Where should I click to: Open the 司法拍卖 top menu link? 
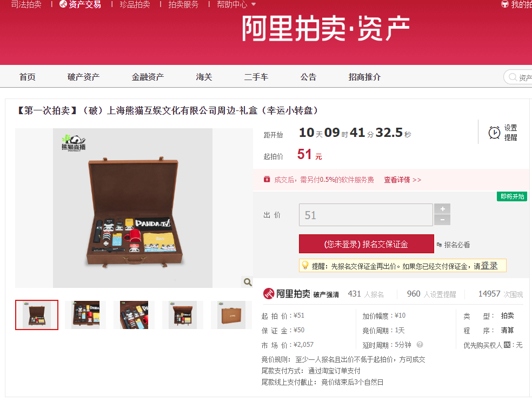[x=26, y=4]
